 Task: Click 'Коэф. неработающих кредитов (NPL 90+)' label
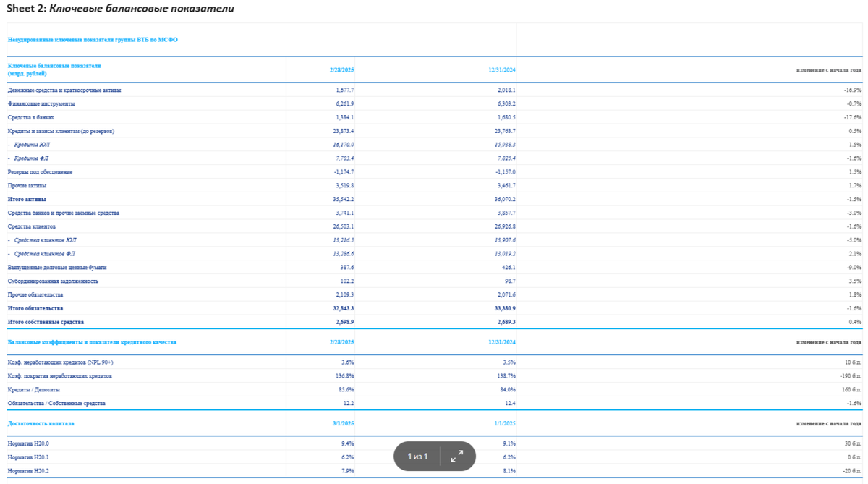point(61,362)
